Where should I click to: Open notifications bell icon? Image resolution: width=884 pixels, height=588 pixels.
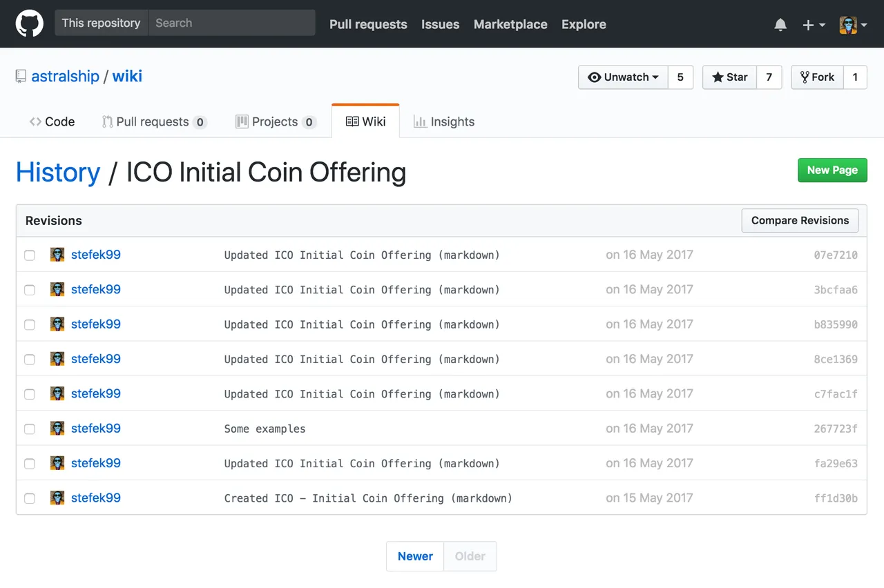[x=780, y=25]
